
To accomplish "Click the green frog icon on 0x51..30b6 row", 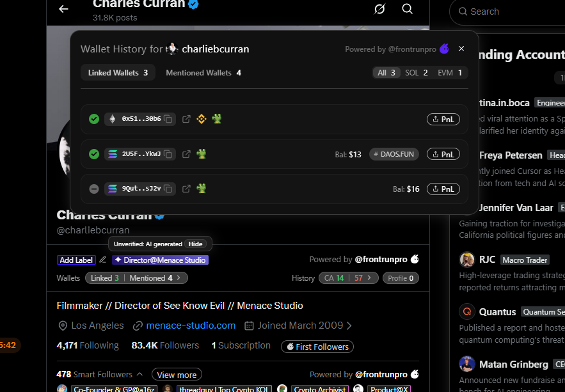I will (216, 118).
